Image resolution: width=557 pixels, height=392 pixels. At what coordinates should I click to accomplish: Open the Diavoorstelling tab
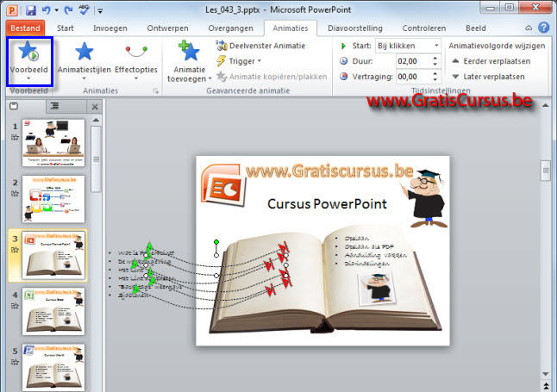click(x=355, y=28)
